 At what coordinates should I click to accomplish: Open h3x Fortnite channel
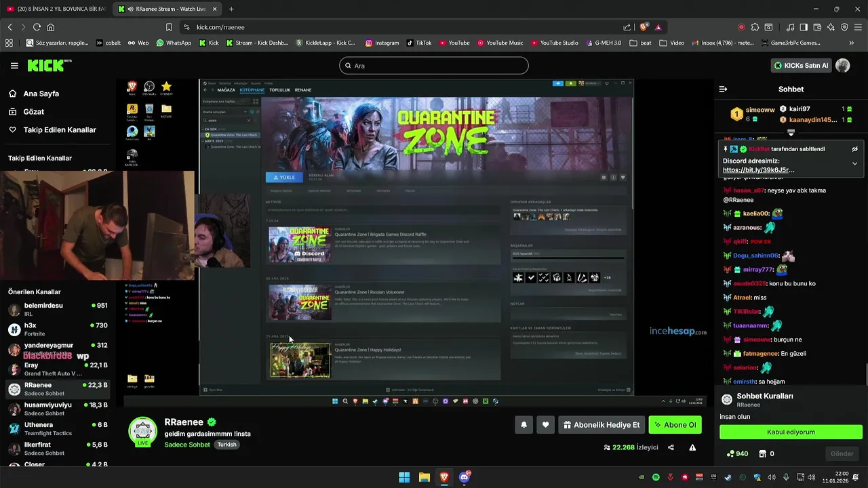click(x=57, y=329)
